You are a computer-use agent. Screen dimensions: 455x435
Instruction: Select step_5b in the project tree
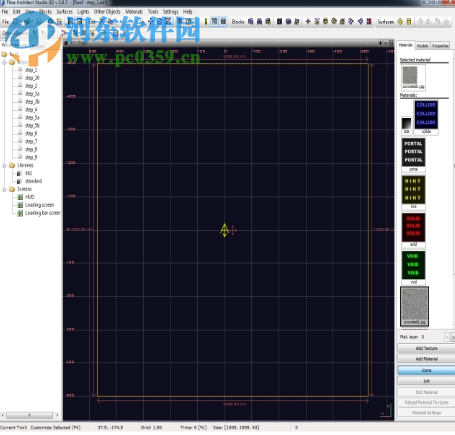click(32, 126)
